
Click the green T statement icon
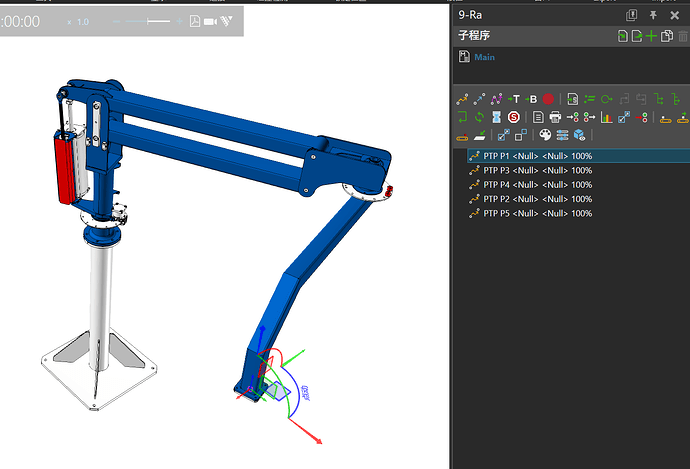click(514, 99)
